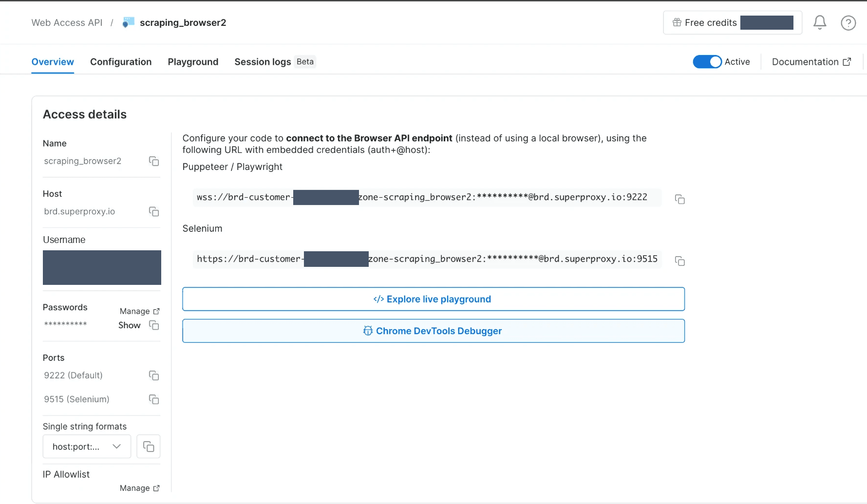Image resolution: width=867 pixels, height=504 pixels.
Task: Go back to Web Access API breadcrumb
Action: tap(67, 22)
